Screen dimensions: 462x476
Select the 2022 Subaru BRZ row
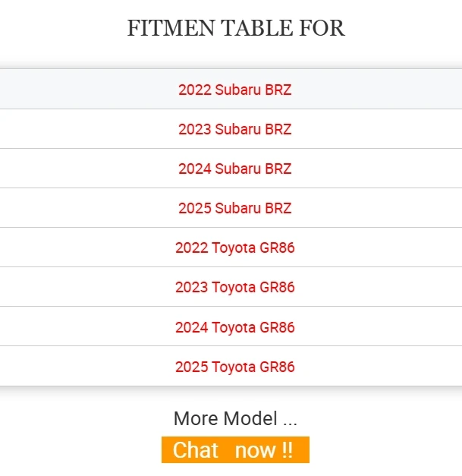[231, 89]
